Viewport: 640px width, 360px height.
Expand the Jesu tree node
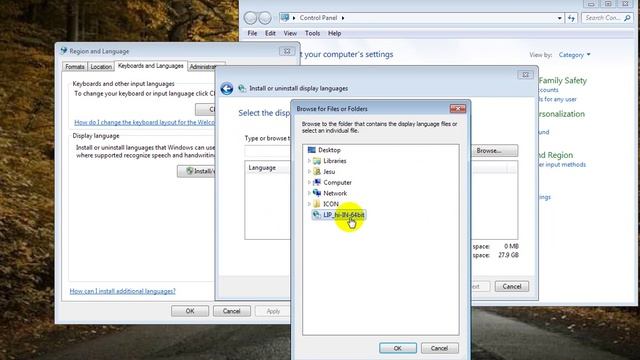[309, 171]
